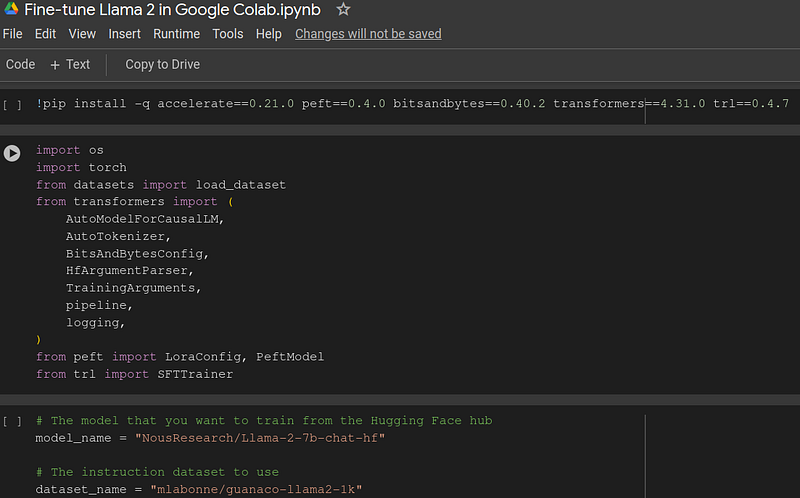Click the '# The model that you want to train' comment
The image size is (800, 498).
264,420
